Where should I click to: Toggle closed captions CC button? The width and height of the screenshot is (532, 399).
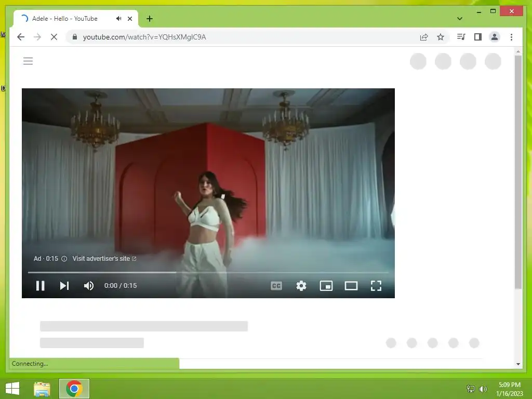click(x=276, y=286)
